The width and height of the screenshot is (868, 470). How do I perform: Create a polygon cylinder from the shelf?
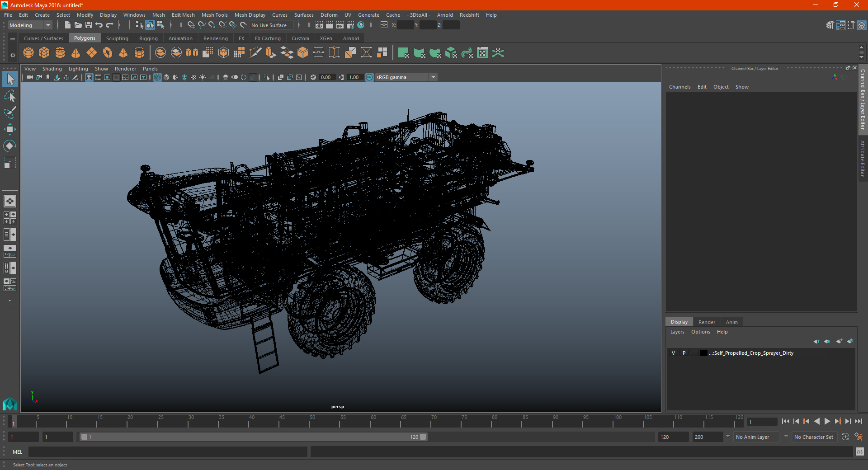[60, 53]
